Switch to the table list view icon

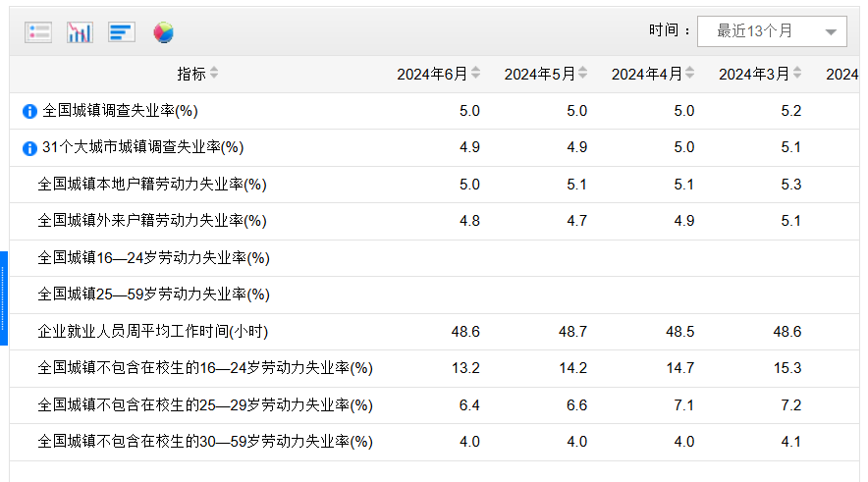coord(38,32)
